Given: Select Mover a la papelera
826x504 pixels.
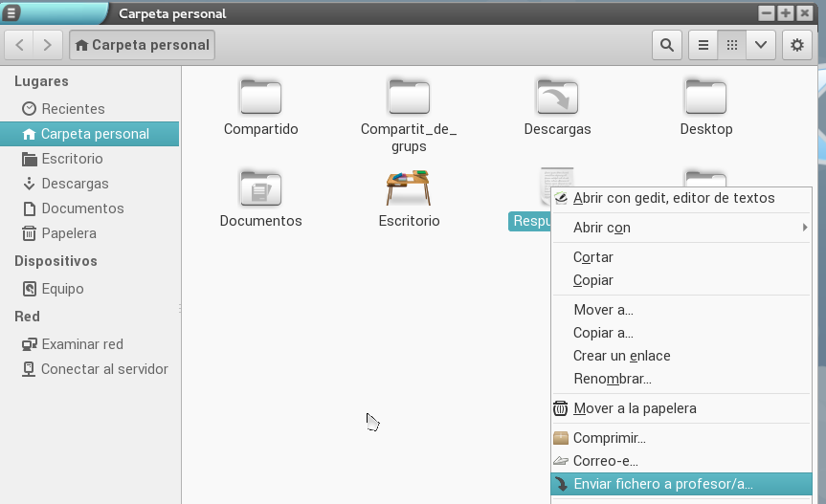Looking at the screenshot, I should pos(634,408).
